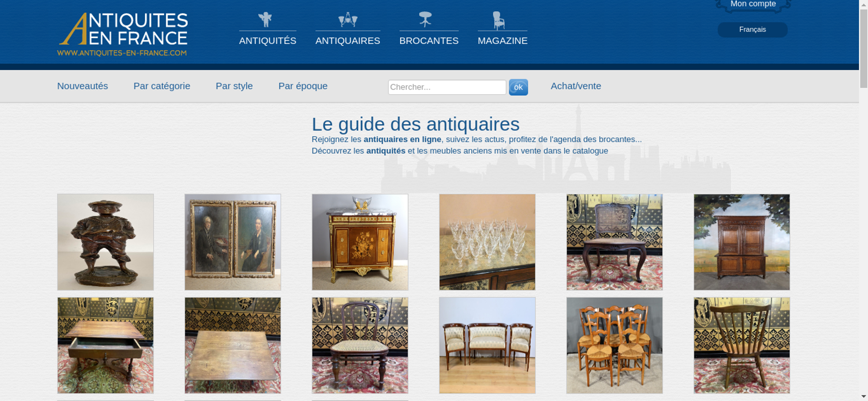Screen dimensions: 868x401
Task: Open the Par style menu
Action: 234,86
